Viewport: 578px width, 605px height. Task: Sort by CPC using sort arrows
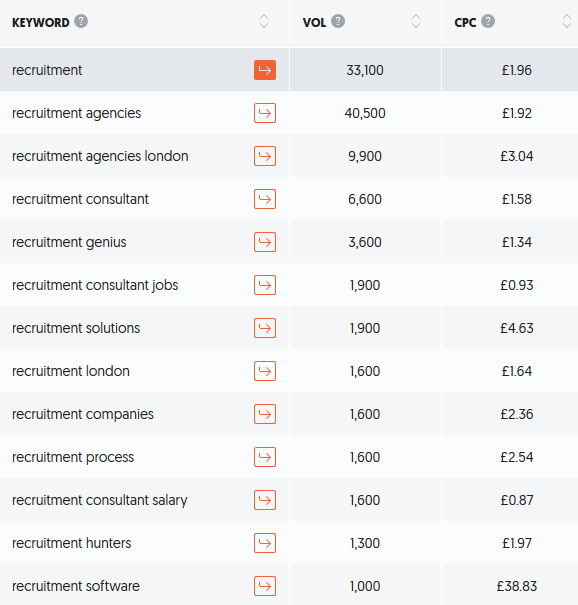567,21
